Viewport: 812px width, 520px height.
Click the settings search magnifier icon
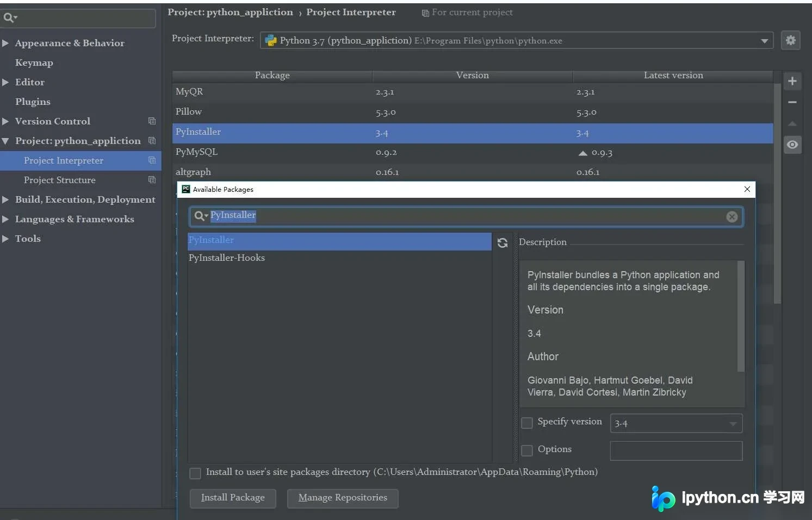10,18
